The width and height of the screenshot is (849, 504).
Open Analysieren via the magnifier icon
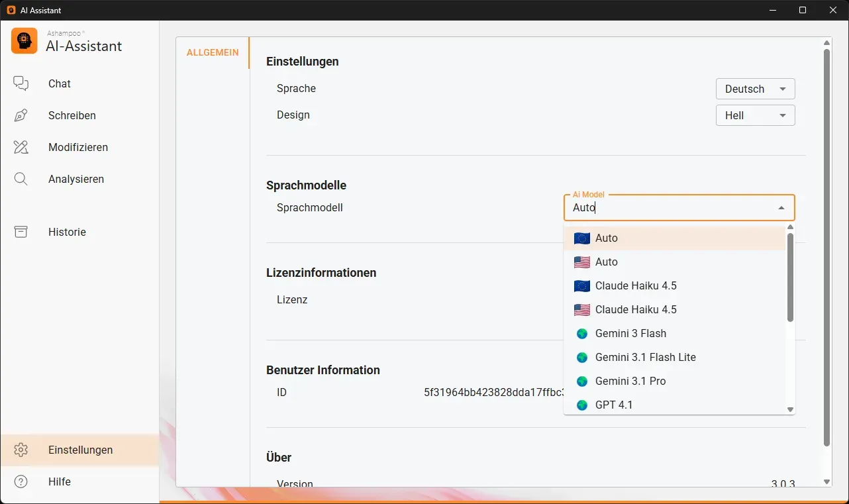tap(21, 179)
